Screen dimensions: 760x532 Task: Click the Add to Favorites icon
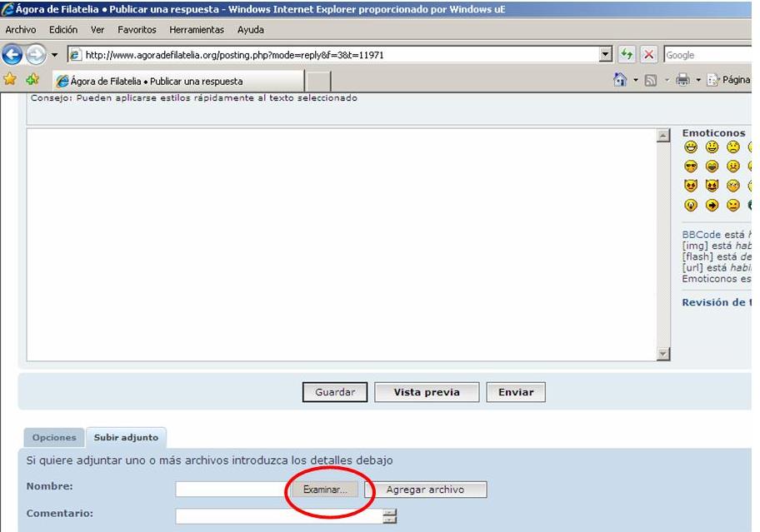32,80
